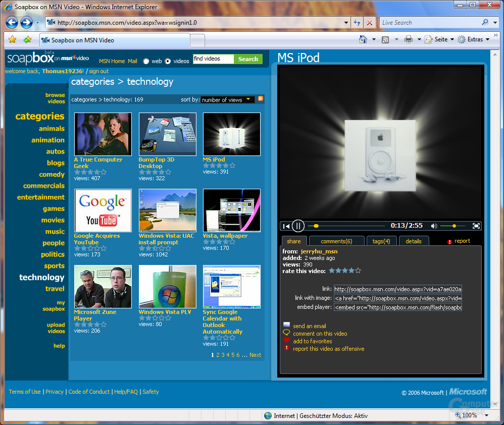504x425 pixels.
Task: Click the fullscreen icon in the video player
Action: (x=476, y=226)
